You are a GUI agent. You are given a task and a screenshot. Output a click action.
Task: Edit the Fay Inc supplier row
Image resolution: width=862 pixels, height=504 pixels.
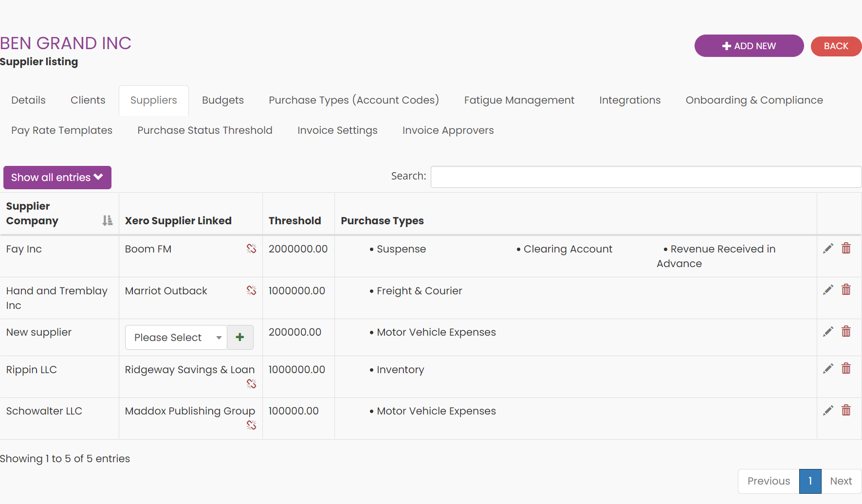click(828, 249)
